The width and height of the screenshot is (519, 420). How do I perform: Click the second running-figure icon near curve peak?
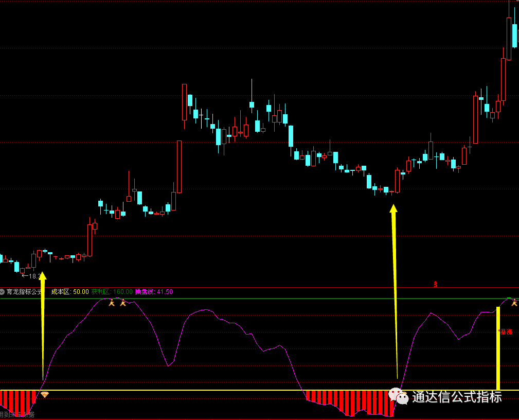[123, 303]
